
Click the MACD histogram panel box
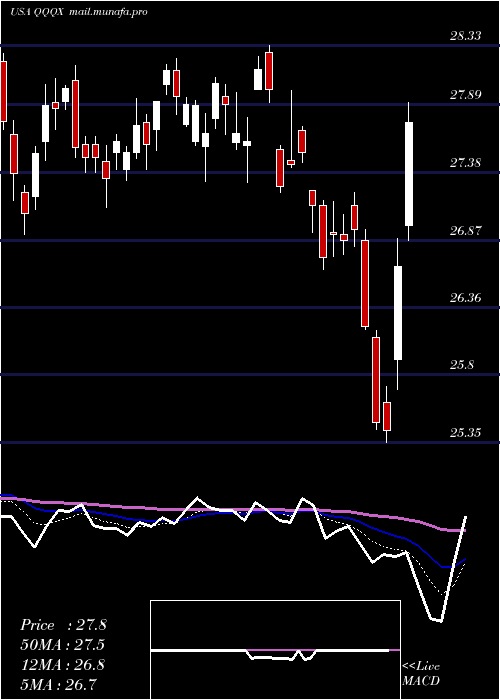click(275, 650)
